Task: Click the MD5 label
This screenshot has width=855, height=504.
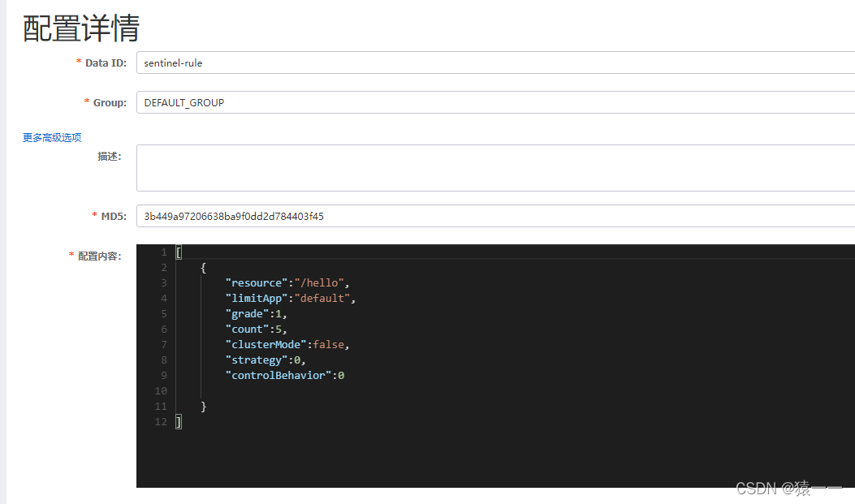Action: click(114, 217)
